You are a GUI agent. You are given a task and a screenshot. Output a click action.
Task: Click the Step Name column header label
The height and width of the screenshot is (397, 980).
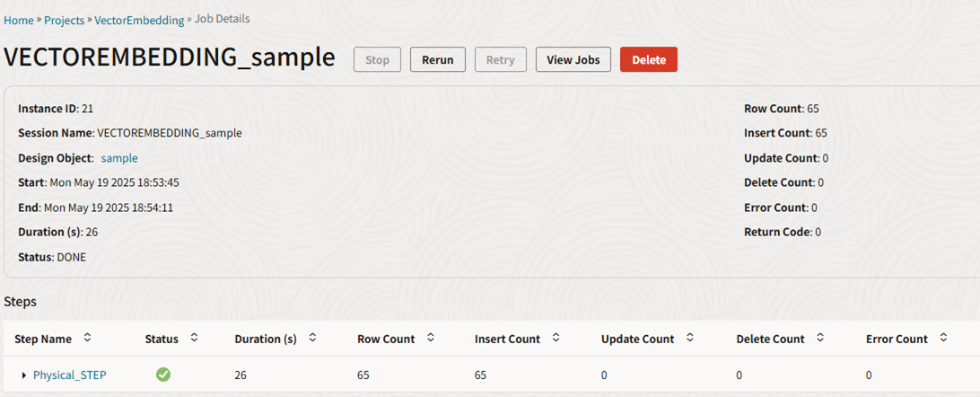pyautogui.click(x=43, y=339)
